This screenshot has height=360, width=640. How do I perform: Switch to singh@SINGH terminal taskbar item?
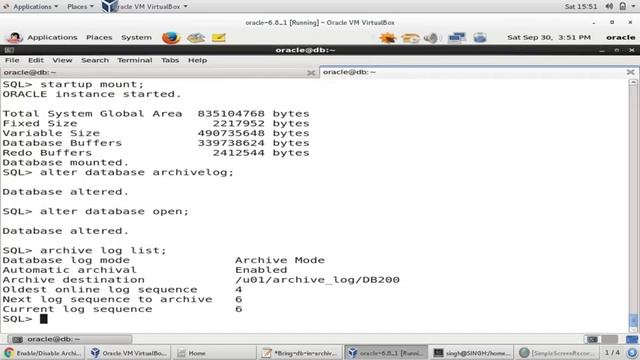(471, 353)
